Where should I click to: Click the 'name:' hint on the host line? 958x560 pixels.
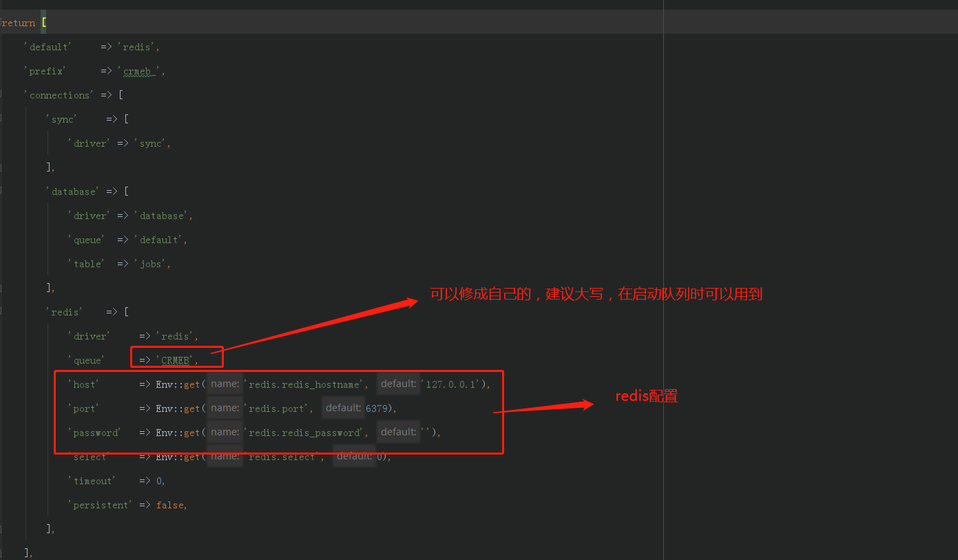(225, 384)
